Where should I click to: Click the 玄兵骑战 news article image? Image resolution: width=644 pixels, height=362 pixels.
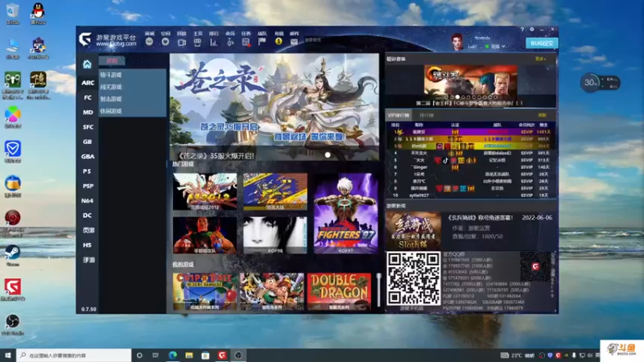pyautogui.click(x=413, y=230)
